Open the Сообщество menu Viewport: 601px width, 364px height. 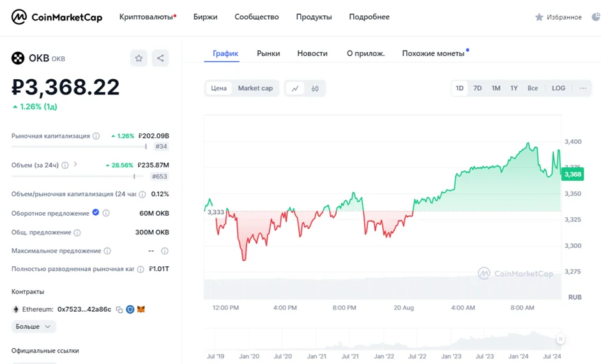coord(257,17)
